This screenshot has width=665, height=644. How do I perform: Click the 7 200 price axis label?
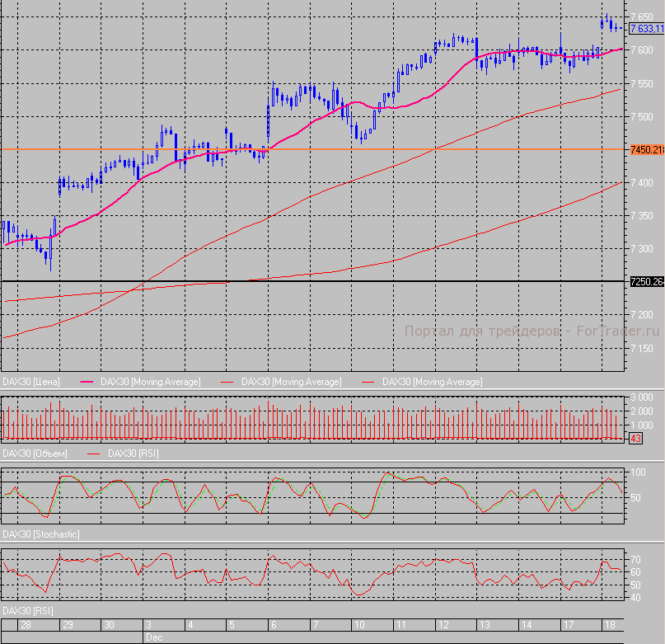pyautogui.click(x=642, y=314)
